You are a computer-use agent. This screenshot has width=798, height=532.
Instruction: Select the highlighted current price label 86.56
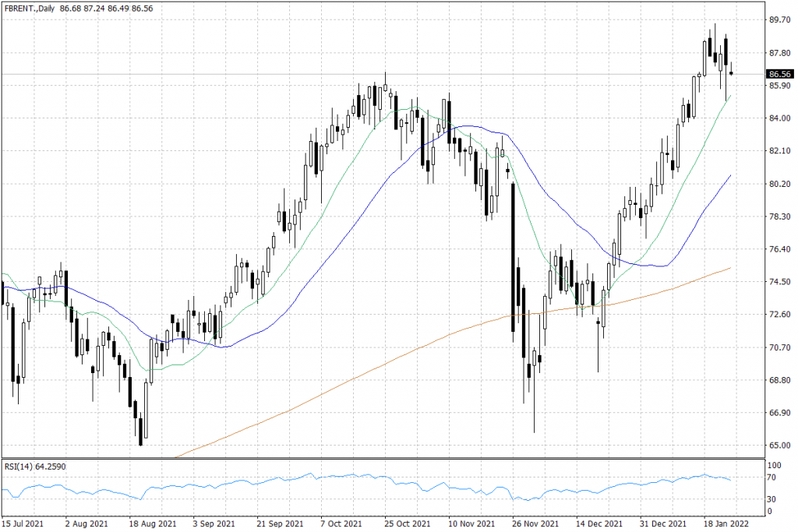click(x=780, y=74)
